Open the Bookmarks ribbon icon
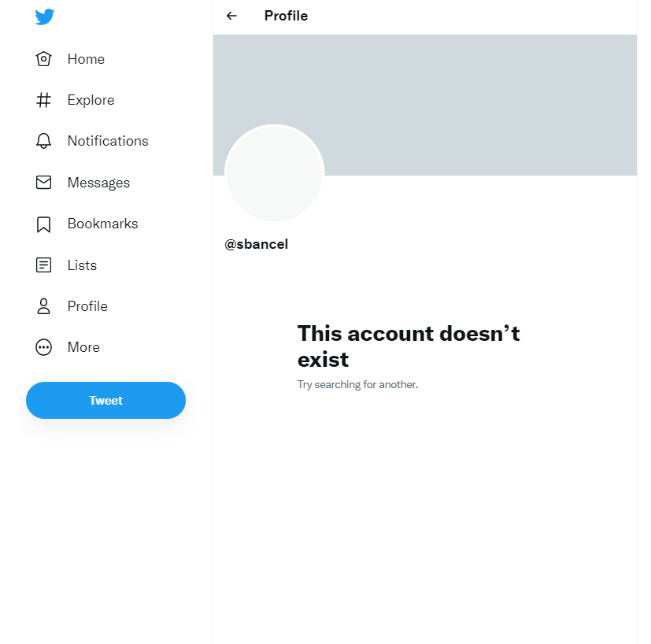 pos(43,224)
